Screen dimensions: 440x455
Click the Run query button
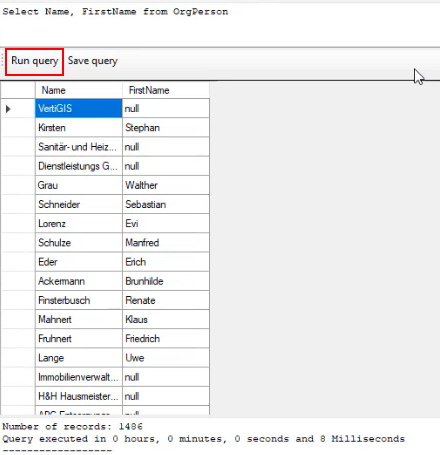34,61
